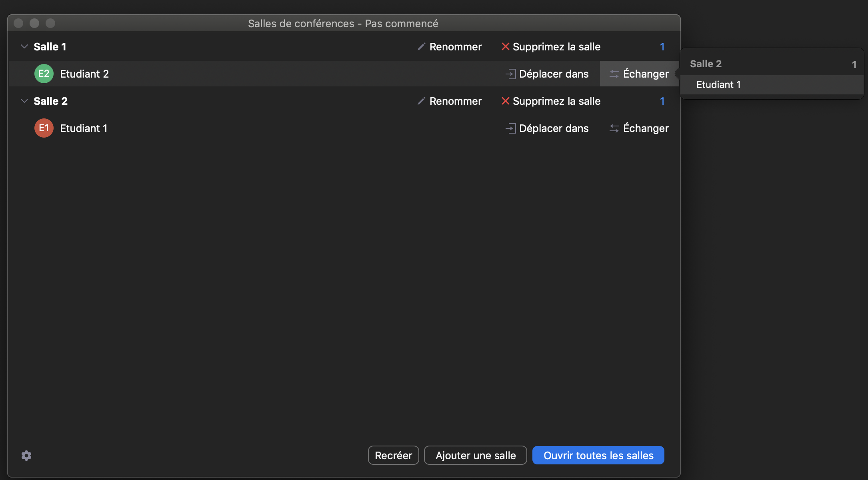Screen dimensions: 868x480
Task: Click the Etudiant 1 participant name row
Action: tap(84, 128)
